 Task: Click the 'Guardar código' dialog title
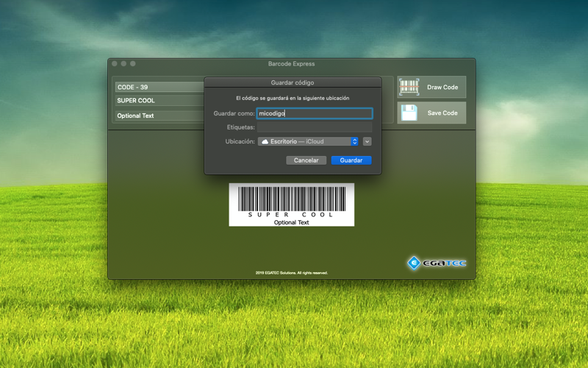pyautogui.click(x=293, y=82)
